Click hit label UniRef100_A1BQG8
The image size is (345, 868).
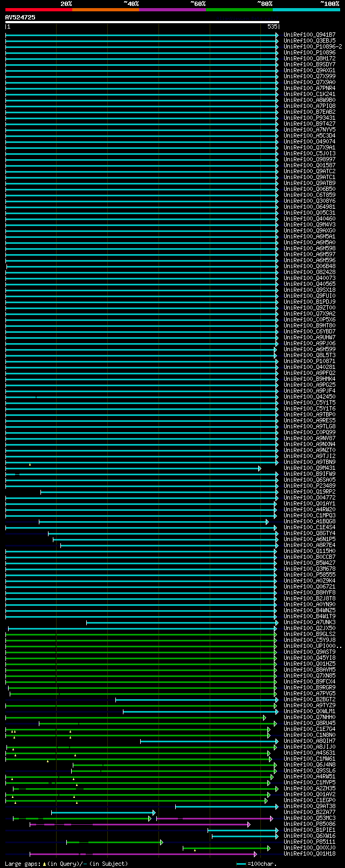tap(309, 521)
